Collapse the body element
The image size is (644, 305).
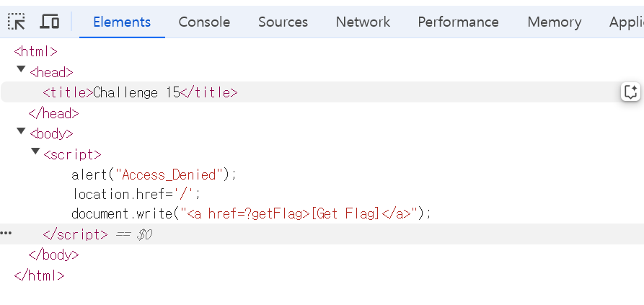click(21, 131)
